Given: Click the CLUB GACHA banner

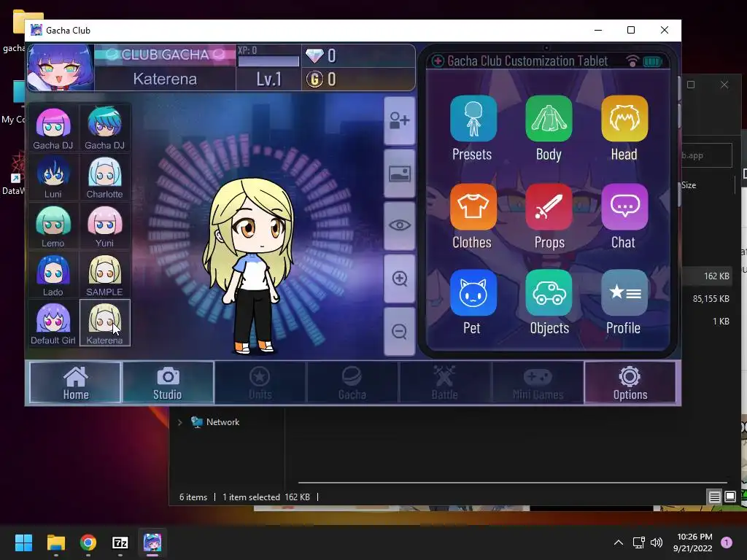Looking at the screenshot, I should point(165,55).
